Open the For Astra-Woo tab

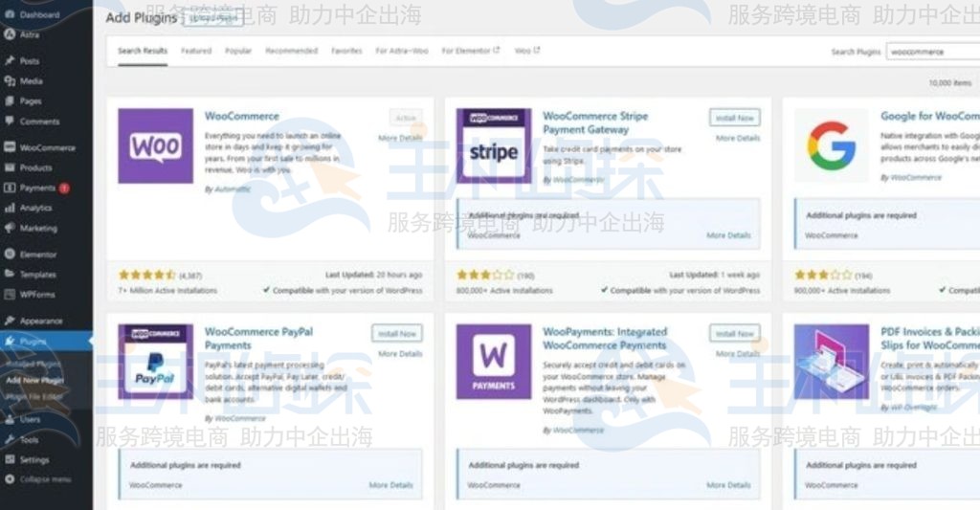click(x=402, y=51)
